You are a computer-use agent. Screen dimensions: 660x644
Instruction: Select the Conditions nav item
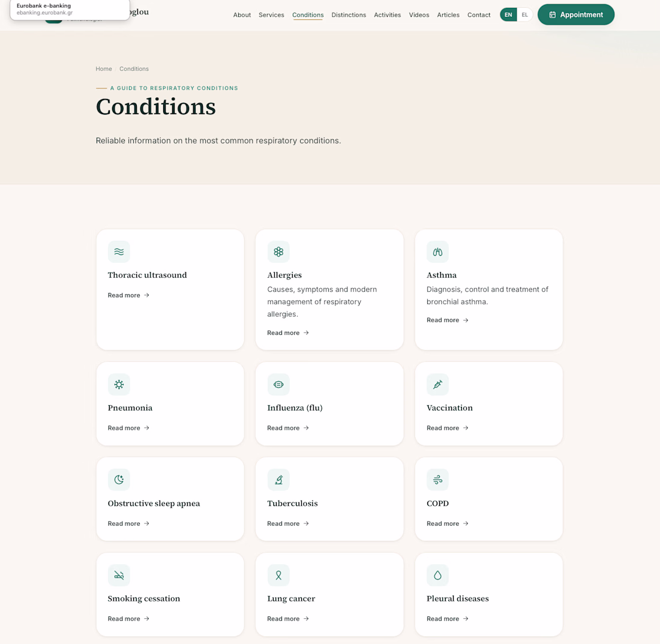[308, 15]
